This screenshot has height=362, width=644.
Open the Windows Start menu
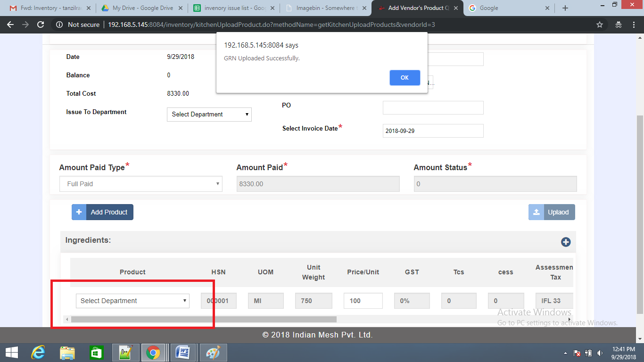coord(12,353)
